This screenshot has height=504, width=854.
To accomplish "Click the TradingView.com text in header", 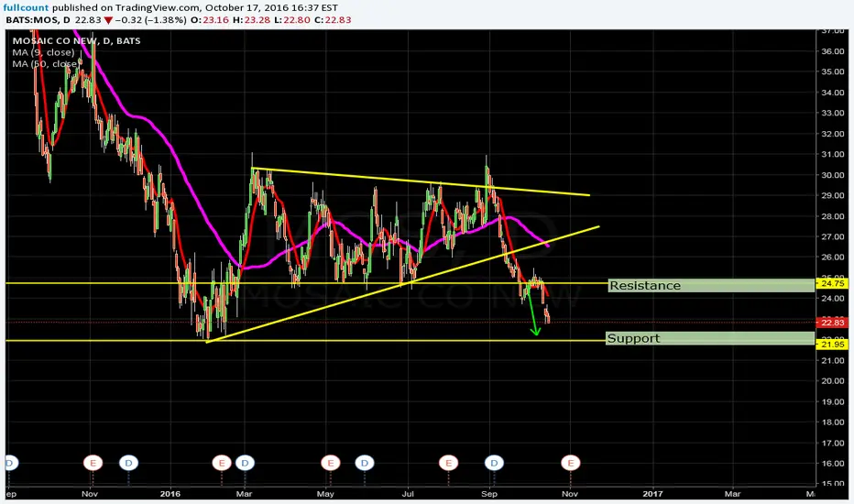I will coord(158,8).
